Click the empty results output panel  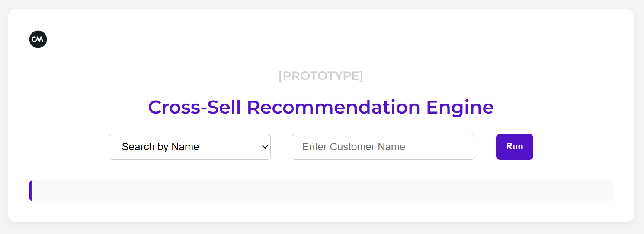pyautogui.click(x=321, y=191)
